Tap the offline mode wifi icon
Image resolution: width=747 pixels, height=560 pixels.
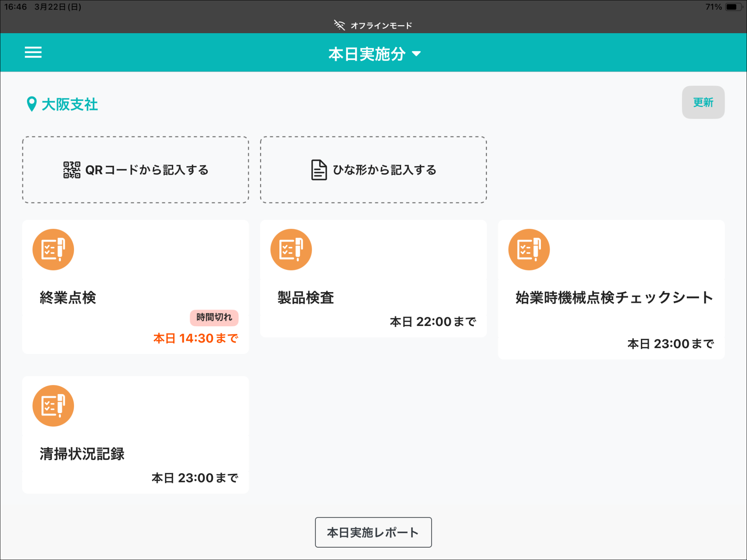[339, 25]
